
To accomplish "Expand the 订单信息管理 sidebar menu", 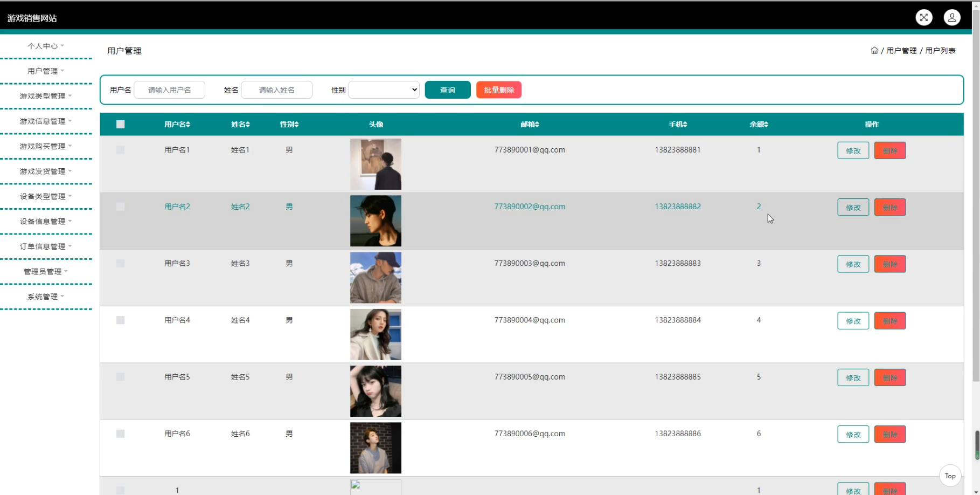I will (x=46, y=246).
